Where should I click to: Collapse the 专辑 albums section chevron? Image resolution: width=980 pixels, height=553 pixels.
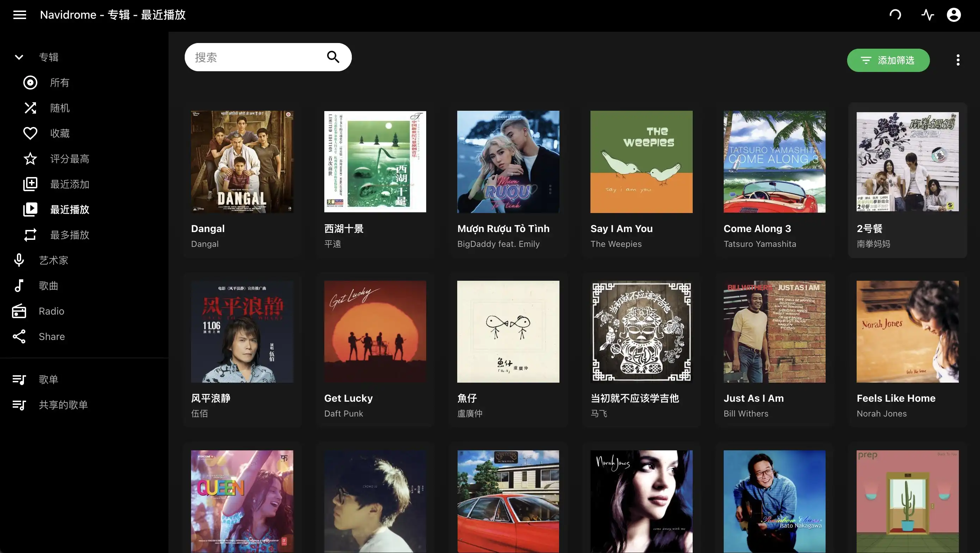click(x=19, y=57)
